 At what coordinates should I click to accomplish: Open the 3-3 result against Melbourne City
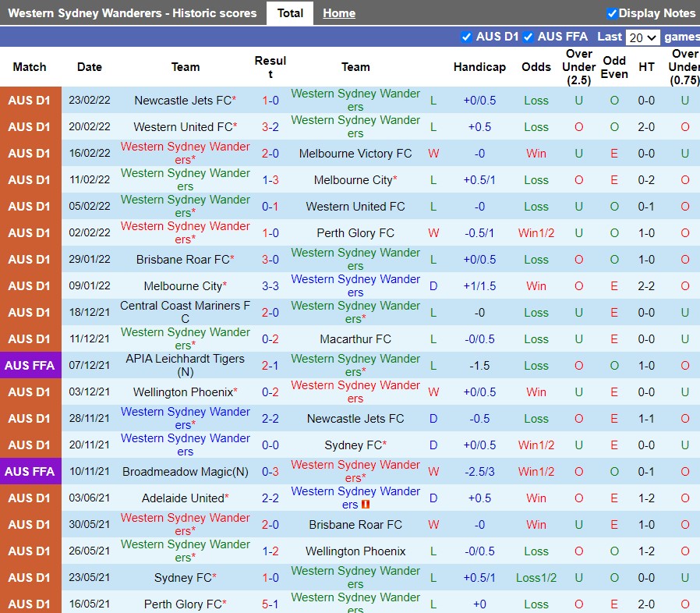270,286
